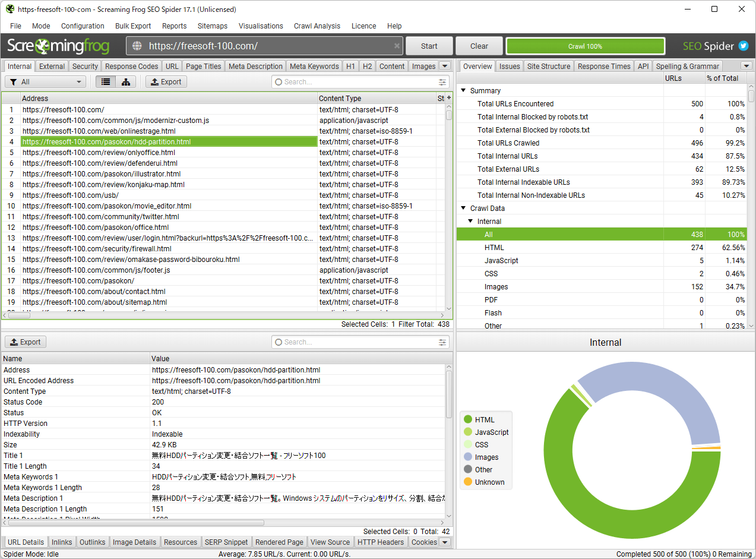Open the Licence menu
The width and height of the screenshot is (756, 559).
[363, 26]
